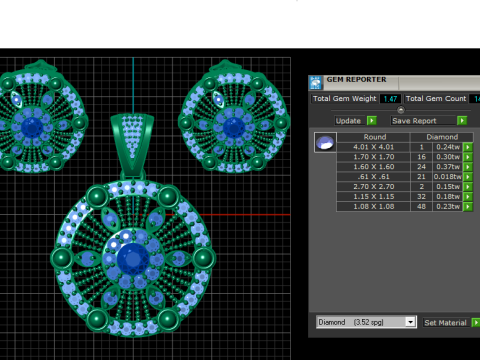Click green arrow in 1.60 X 1.60 row
The height and width of the screenshot is (360, 480).
(x=468, y=167)
